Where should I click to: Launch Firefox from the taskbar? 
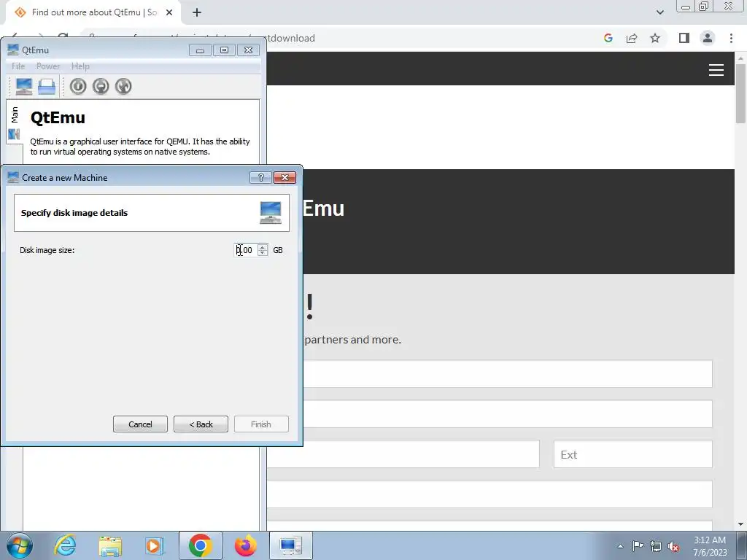tap(245, 545)
